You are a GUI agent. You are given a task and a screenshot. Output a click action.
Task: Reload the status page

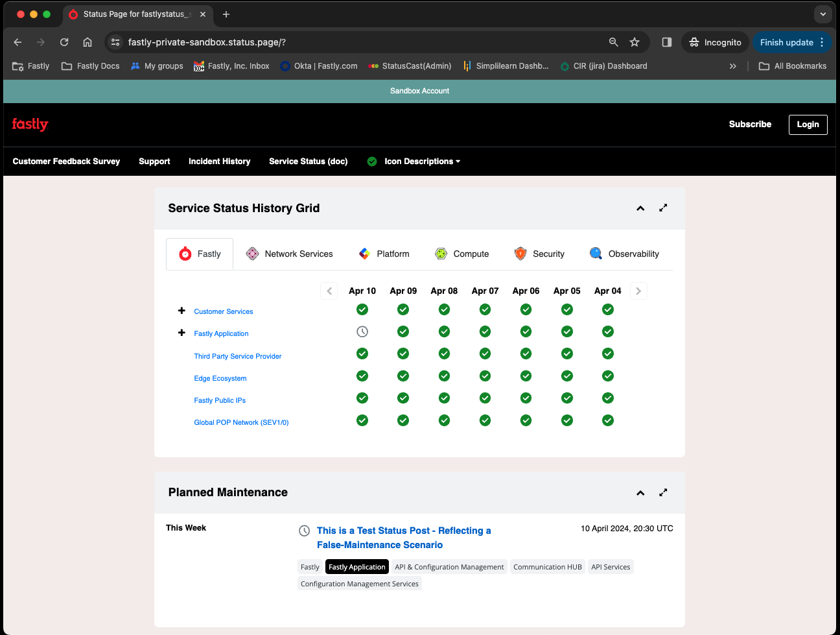[64, 42]
